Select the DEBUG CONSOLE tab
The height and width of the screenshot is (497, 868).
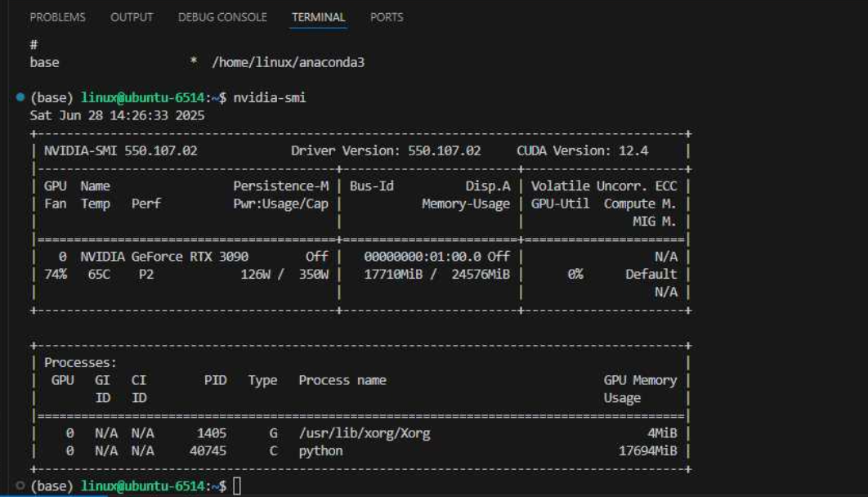[x=222, y=17]
